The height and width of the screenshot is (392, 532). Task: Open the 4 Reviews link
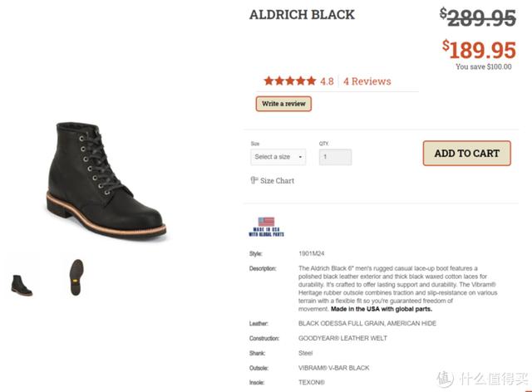click(x=367, y=81)
